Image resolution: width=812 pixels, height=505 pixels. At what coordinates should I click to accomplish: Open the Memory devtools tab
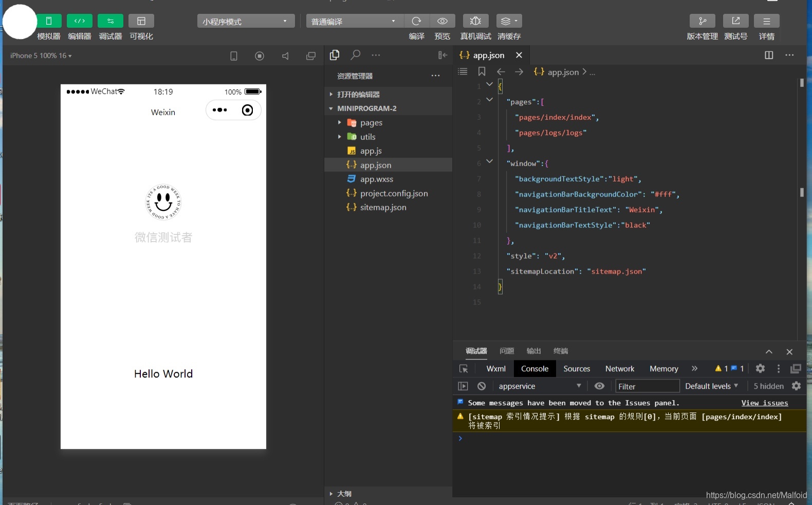(664, 369)
